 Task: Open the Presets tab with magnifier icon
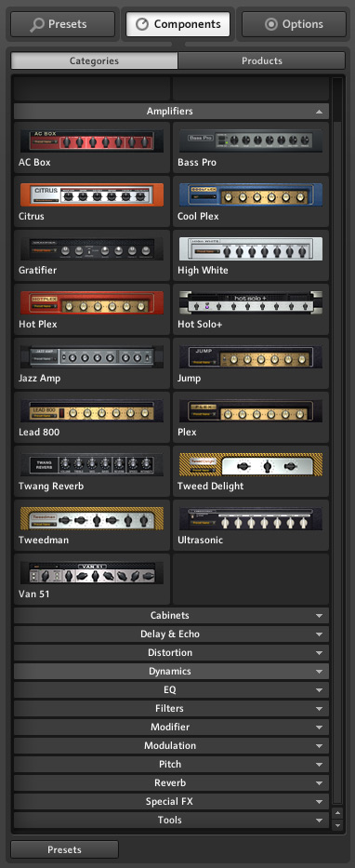[62, 24]
